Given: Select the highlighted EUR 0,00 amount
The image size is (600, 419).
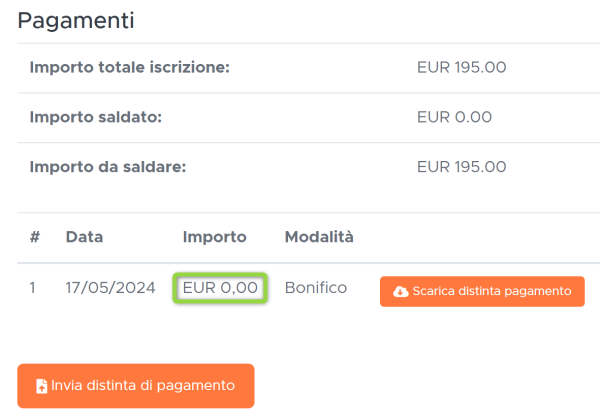Looking at the screenshot, I should tap(220, 288).
